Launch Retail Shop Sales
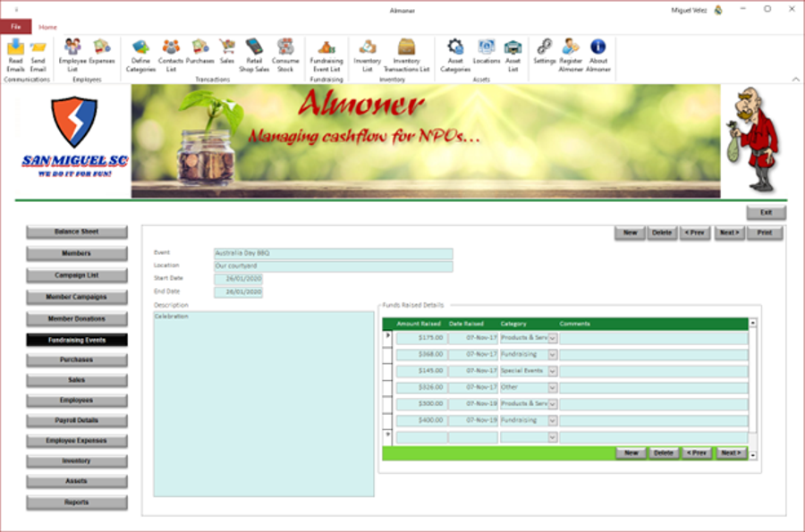Image resolution: width=805 pixels, height=532 pixels. [x=254, y=55]
